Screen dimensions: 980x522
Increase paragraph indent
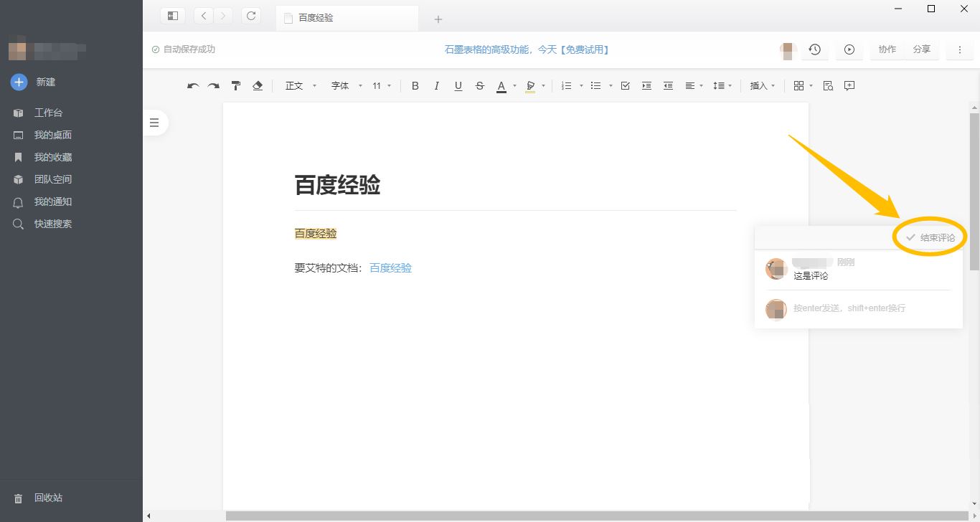point(646,86)
